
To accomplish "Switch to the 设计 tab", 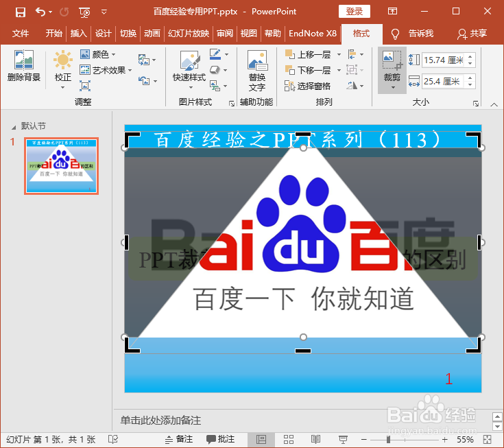I will pos(103,34).
